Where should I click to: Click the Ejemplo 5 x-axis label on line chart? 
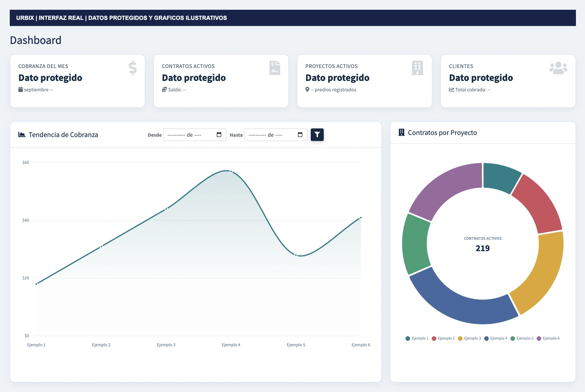(x=296, y=345)
